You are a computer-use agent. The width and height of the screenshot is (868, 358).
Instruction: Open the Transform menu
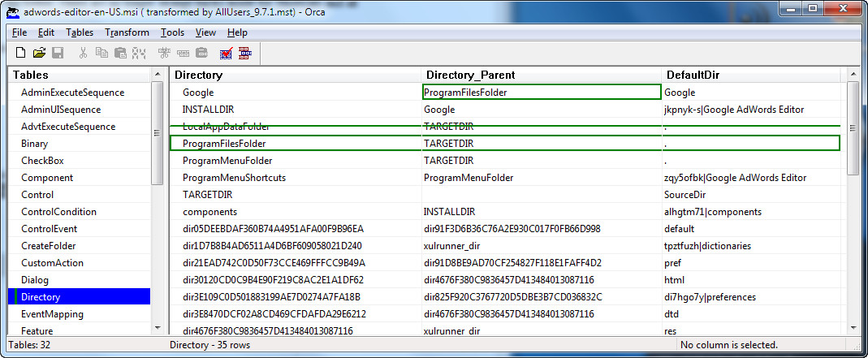tap(127, 32)
